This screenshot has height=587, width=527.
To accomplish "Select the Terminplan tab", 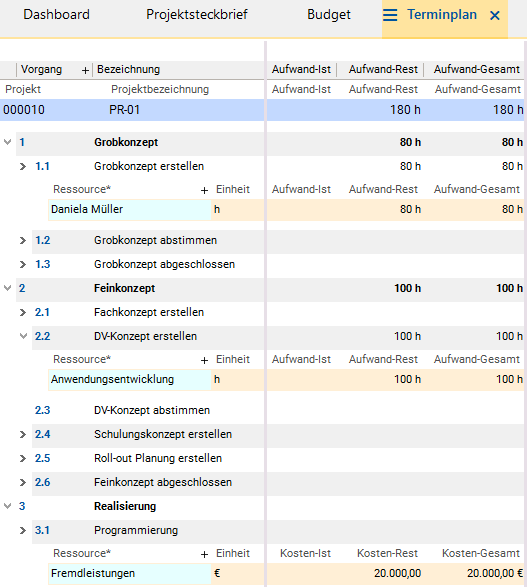I will tap(442, 15).
